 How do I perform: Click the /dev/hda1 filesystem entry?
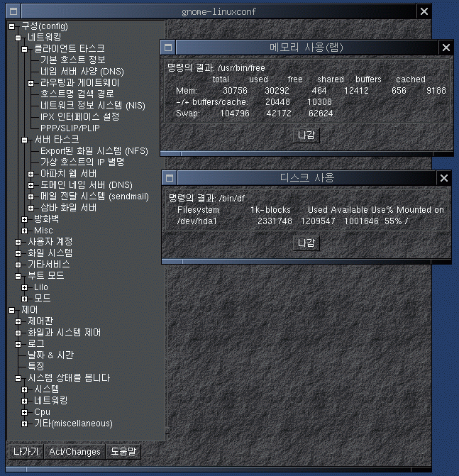click(x=197, y=221)
